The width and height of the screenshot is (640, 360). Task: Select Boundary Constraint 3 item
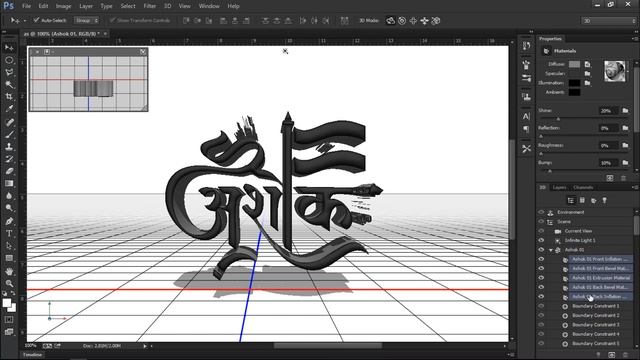click(596, 325)
